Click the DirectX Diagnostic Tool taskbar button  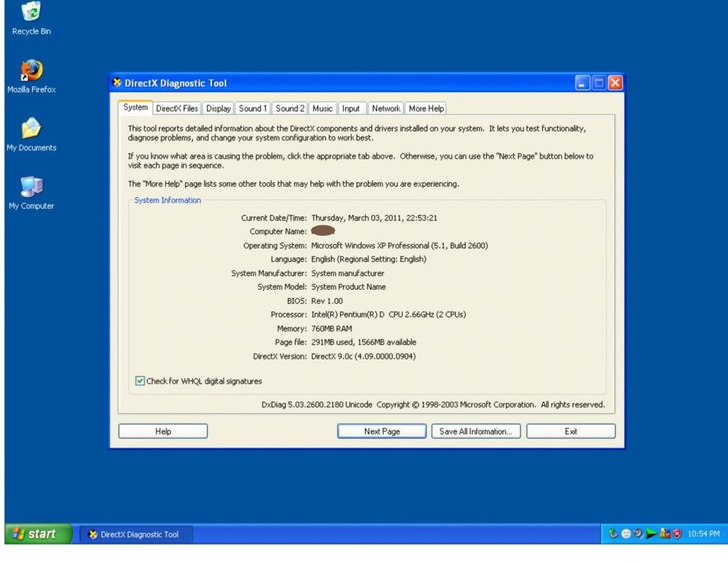pyautogui.click(x=136, y=535)
